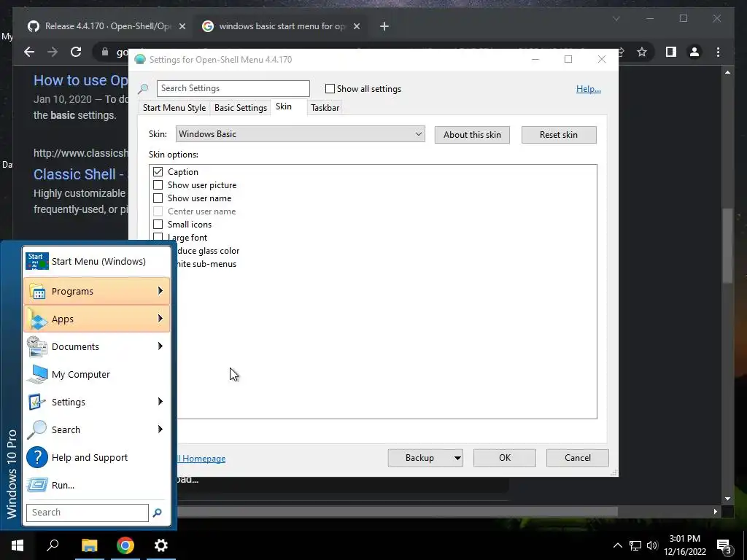Click the start menu Search box
This screenshot has height=560, width=747.
pyautogui.click(x=88, y=513)
